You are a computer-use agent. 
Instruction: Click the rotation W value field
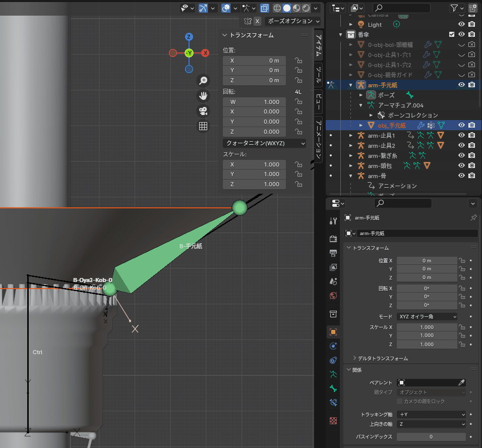coord(254,102)
